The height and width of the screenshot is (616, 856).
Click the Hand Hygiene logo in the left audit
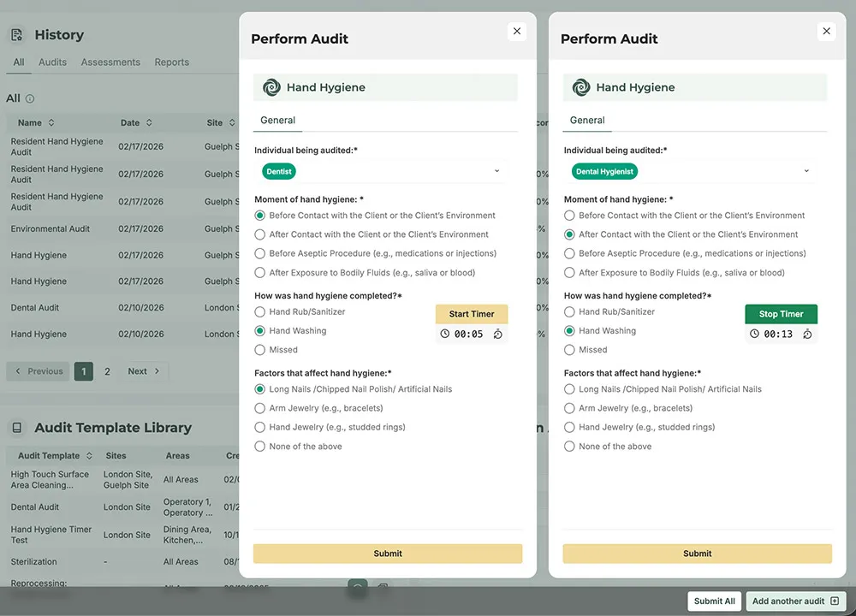click(x=271, y=87)
